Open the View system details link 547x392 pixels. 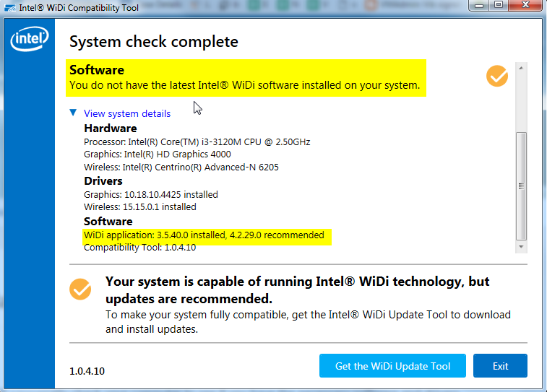(127, 113)
